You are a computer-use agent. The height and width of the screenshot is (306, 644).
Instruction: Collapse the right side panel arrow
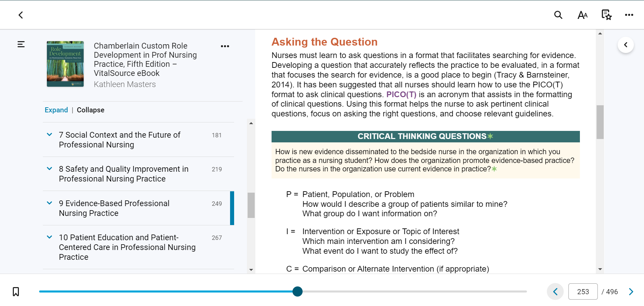click(626, 45)
